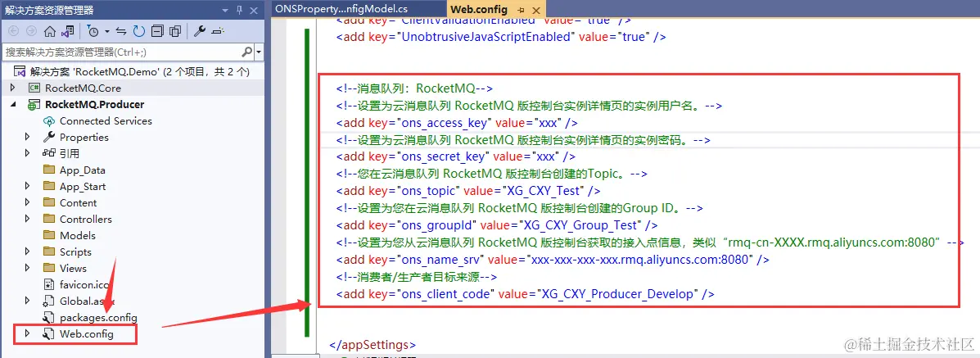Collapse all nodes in Solution Explorer

(x=157, y=30)
